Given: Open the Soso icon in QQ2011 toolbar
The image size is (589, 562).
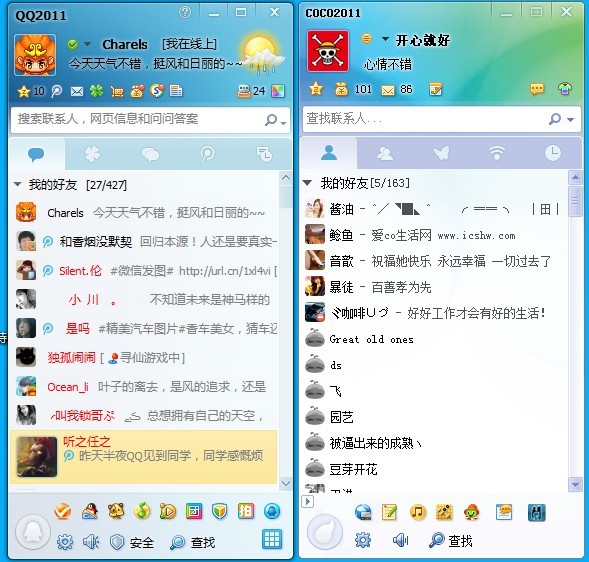Looking at the screenshot, I should coord(157,91).
